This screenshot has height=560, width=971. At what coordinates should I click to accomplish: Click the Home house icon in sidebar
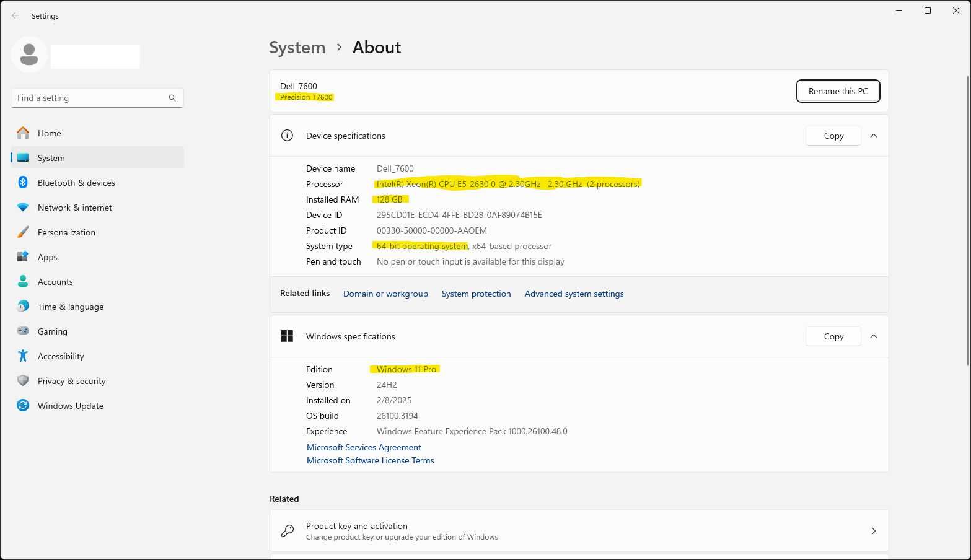click(23, 133)
